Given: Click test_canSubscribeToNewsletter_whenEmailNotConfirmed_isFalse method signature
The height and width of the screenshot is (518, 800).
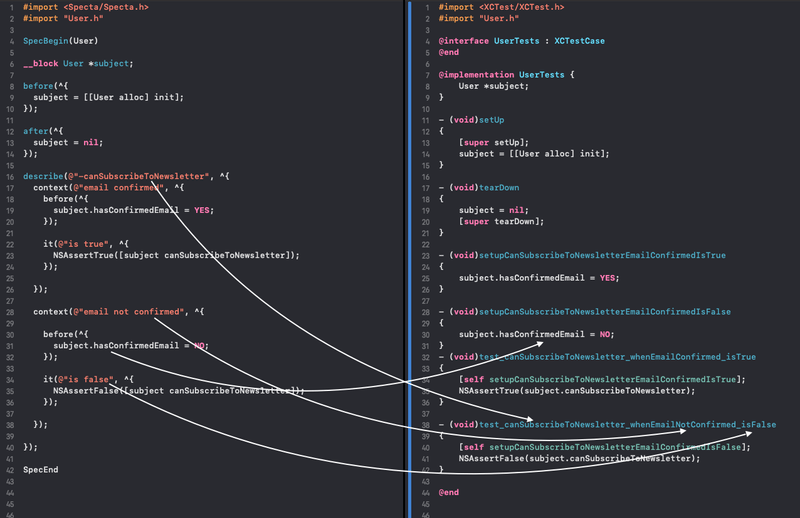Looking at the screenshot, I should pos(607,425).
